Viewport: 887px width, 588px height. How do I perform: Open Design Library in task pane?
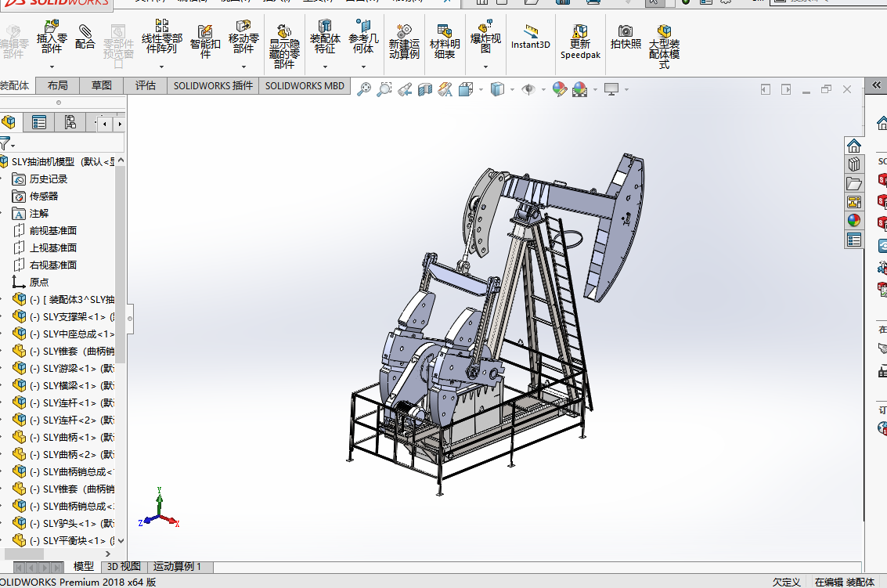(x=854, y=164)
